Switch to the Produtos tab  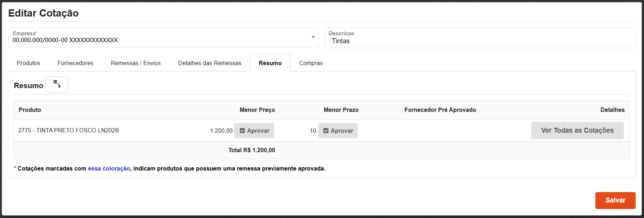pos(28,63)
